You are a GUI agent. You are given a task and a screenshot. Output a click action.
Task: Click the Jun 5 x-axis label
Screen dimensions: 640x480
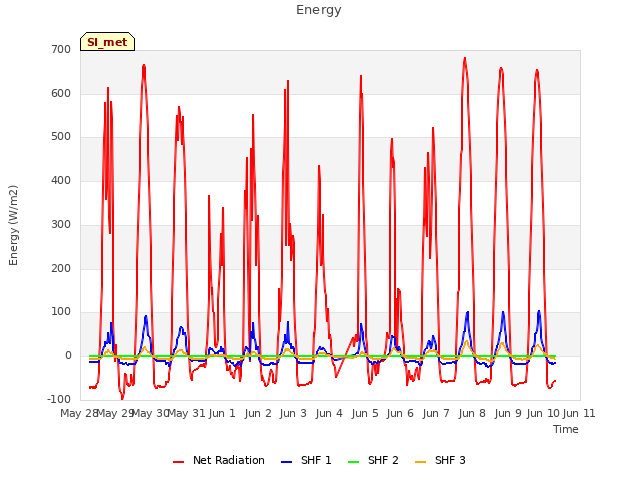365,413
